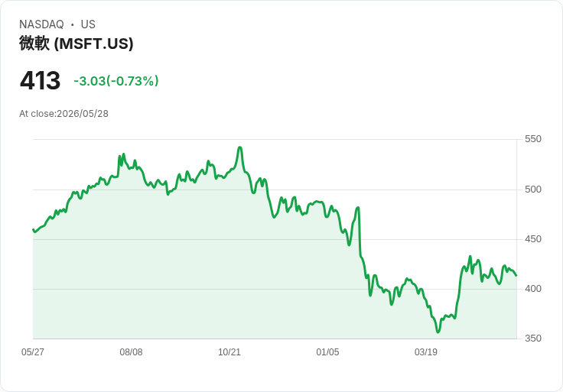Click the 550 y-axis label
563x392 pixels.
(x=533, y=139)
